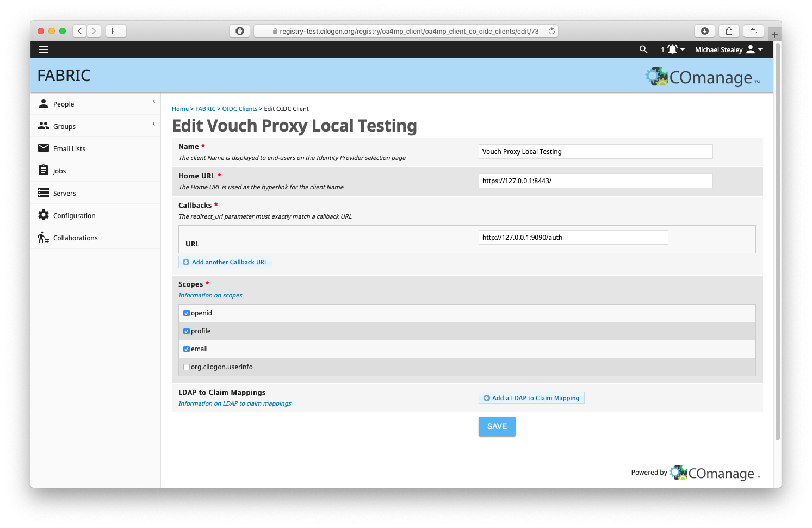Click the Jobs clipboard icon

click(x=44, y=170)
